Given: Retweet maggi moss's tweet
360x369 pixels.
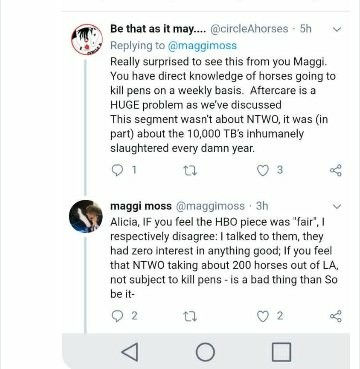Looking at the screenshot, I should coord(190,316).
